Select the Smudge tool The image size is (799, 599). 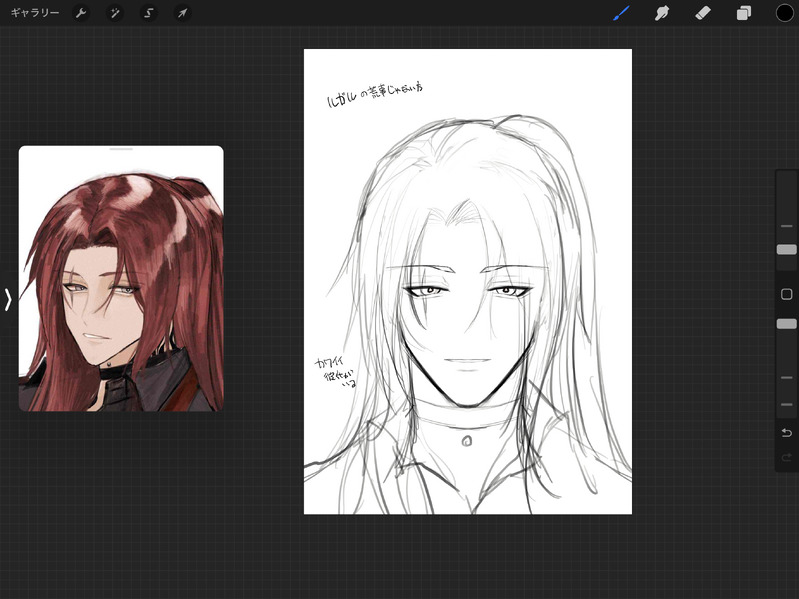tap(662, 13)
